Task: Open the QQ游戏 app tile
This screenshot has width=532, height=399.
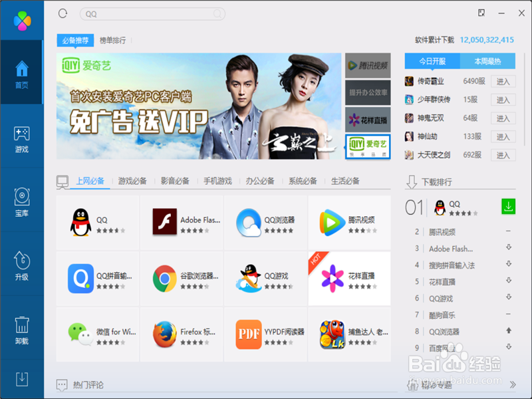Action: (265, 279)
